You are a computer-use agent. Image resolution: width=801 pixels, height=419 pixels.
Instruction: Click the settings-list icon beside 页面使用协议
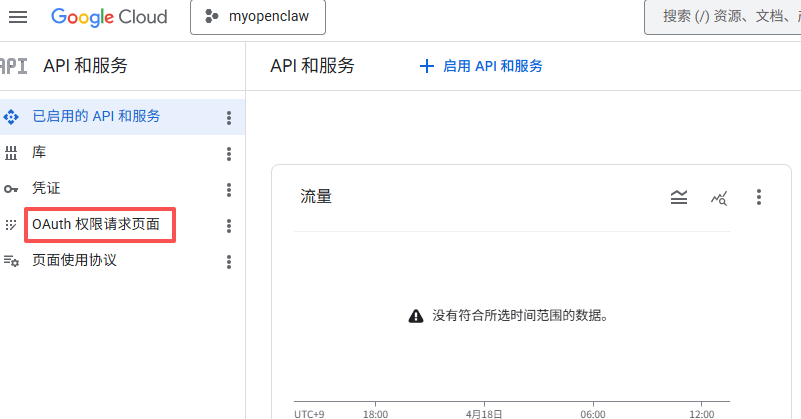pyautogui.click(x=11, y=261)
